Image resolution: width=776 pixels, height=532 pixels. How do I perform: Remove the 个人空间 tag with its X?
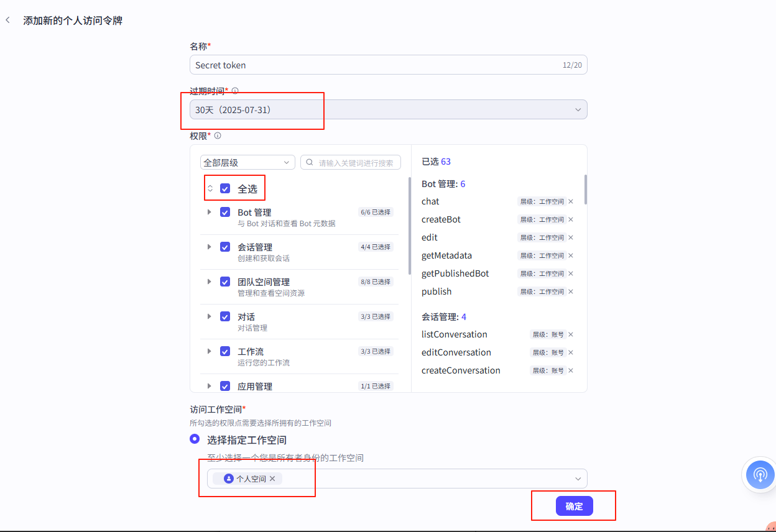pos(272,479)
